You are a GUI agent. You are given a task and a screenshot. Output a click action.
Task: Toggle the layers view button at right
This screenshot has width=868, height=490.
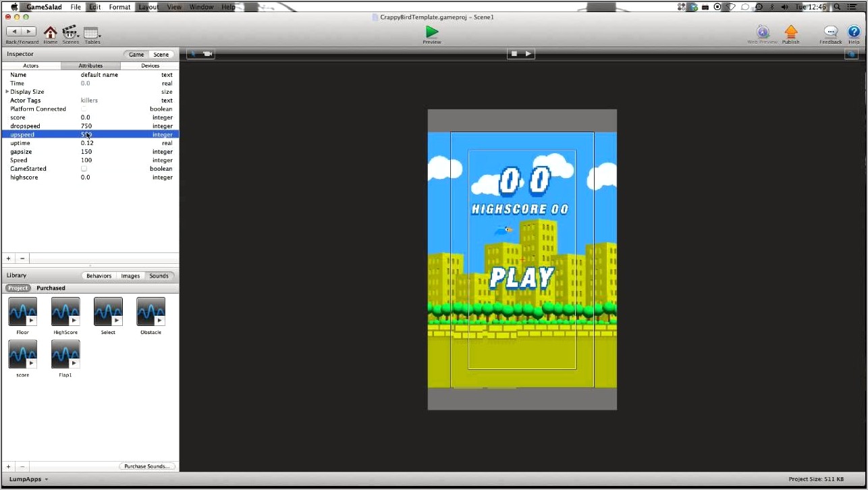tap(850, 54)
